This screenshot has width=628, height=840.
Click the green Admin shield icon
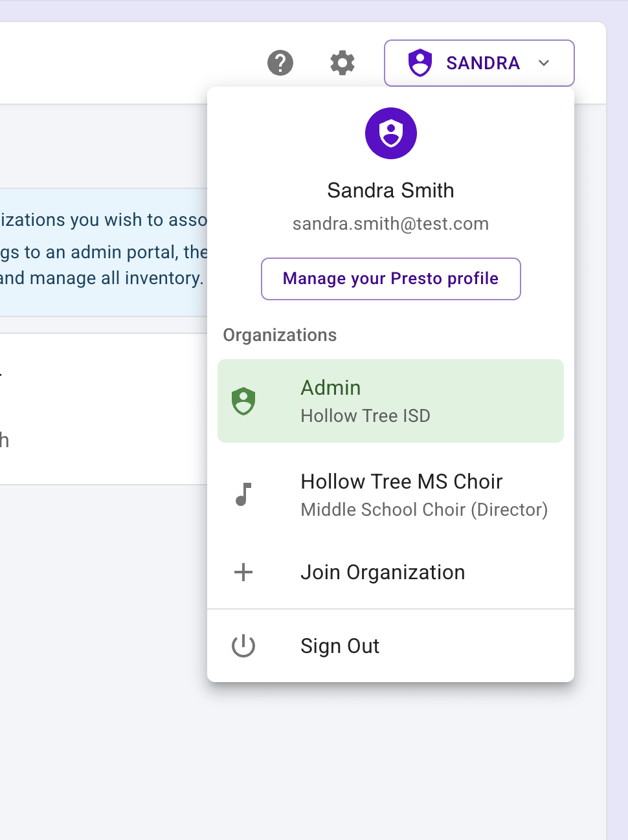pyautogui.click(x=243, y=401)
